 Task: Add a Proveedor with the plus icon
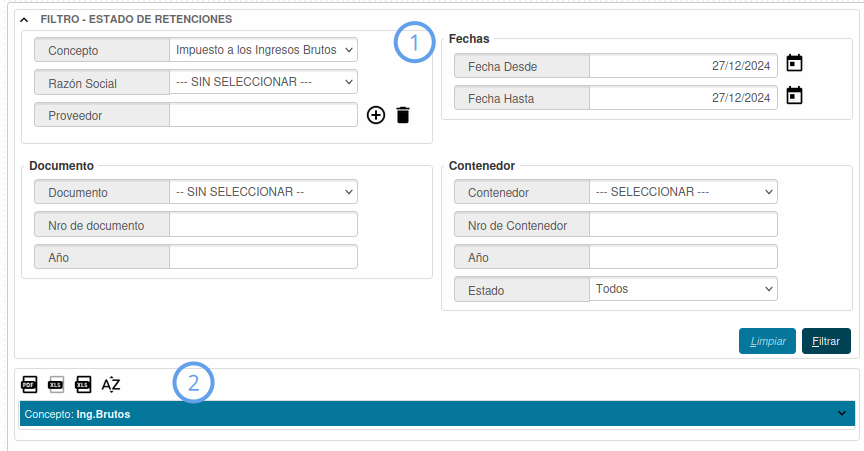point(376,115)
